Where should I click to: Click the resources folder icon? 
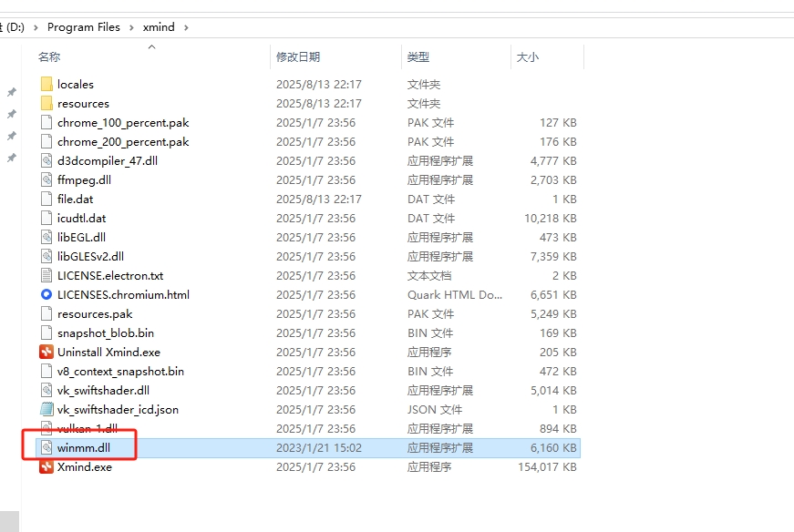(x=46, y=103)
